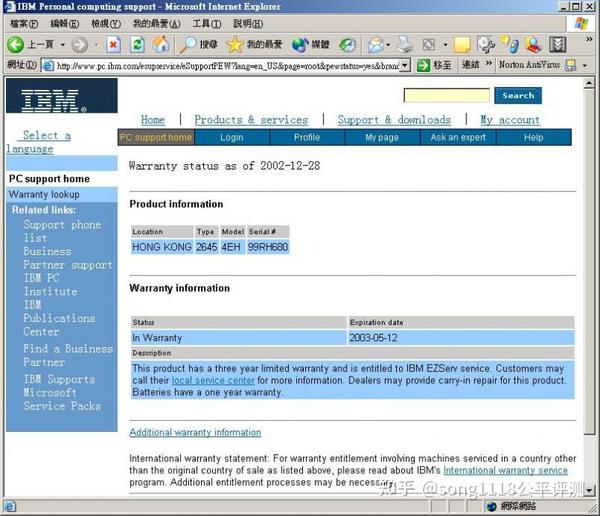
Task: Click the Print toolbar icon
Action: (405, 45)
